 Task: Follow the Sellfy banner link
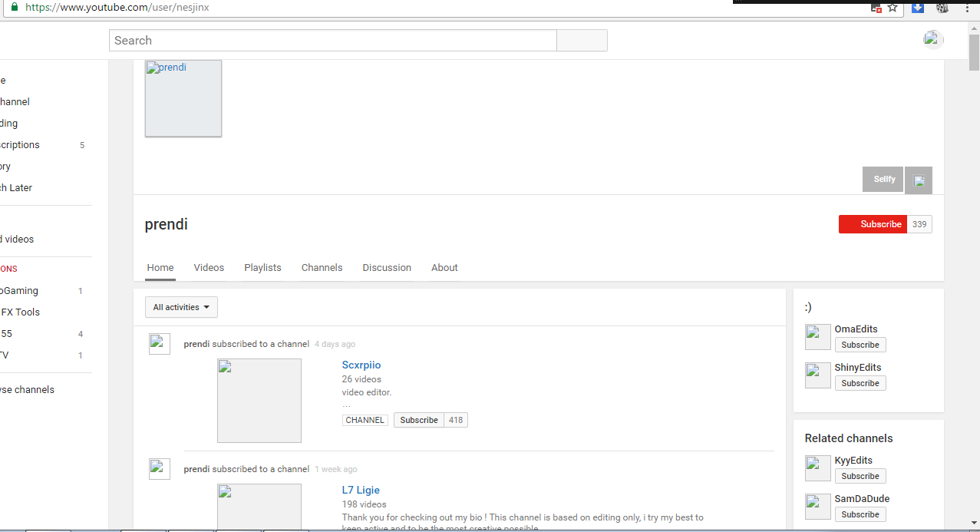tap(883, 180)
